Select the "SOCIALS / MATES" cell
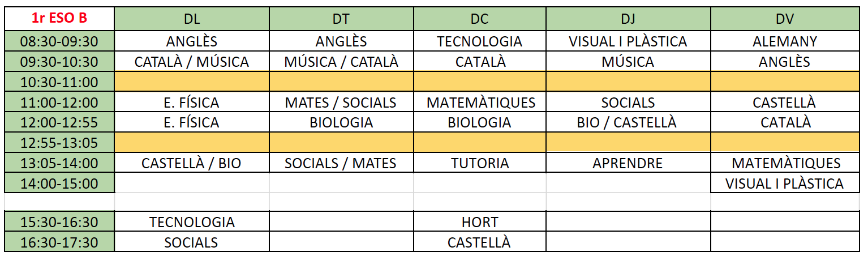Screen dimensions: 868x260 341,164
